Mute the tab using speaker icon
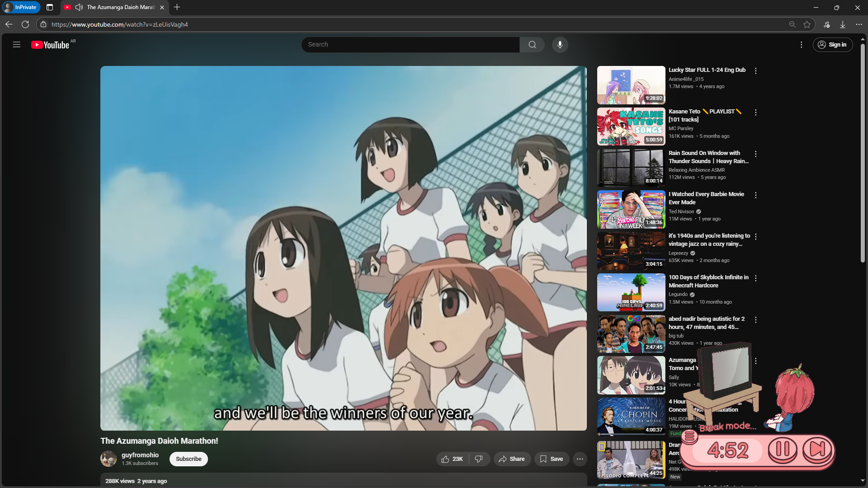 pos(79,7)
